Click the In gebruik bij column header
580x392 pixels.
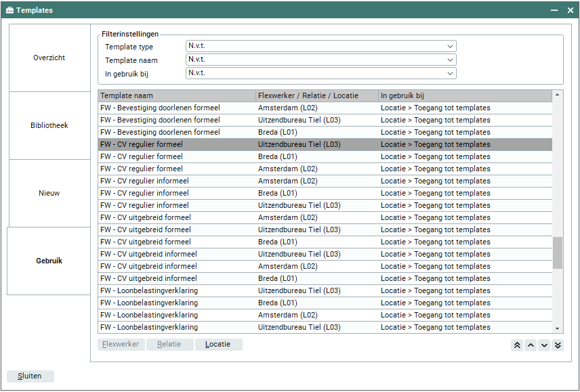(x=464, y=96)
